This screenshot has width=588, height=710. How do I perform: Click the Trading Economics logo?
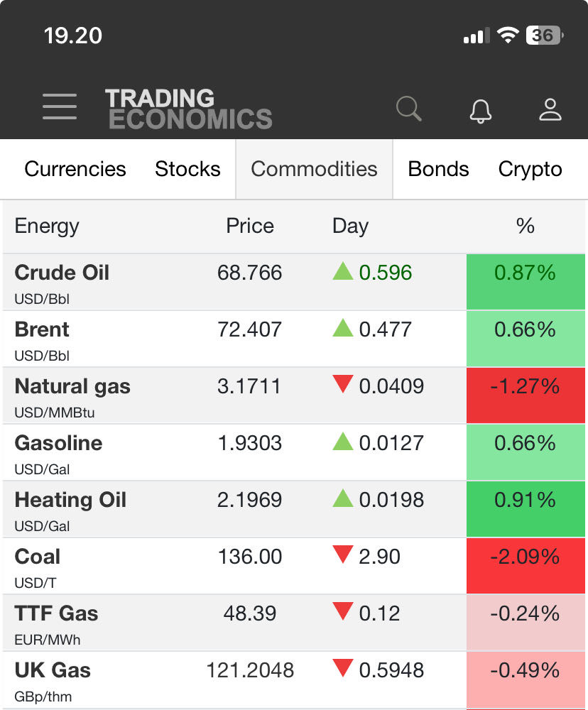pyautogui.click(x=189, y=109)
